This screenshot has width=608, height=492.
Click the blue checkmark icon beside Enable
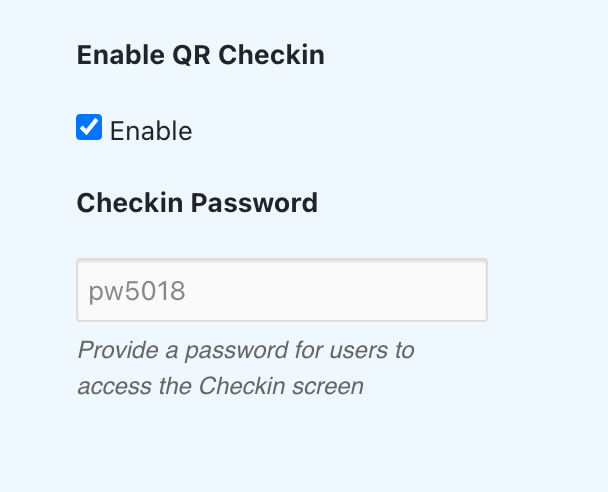[89, 128]
